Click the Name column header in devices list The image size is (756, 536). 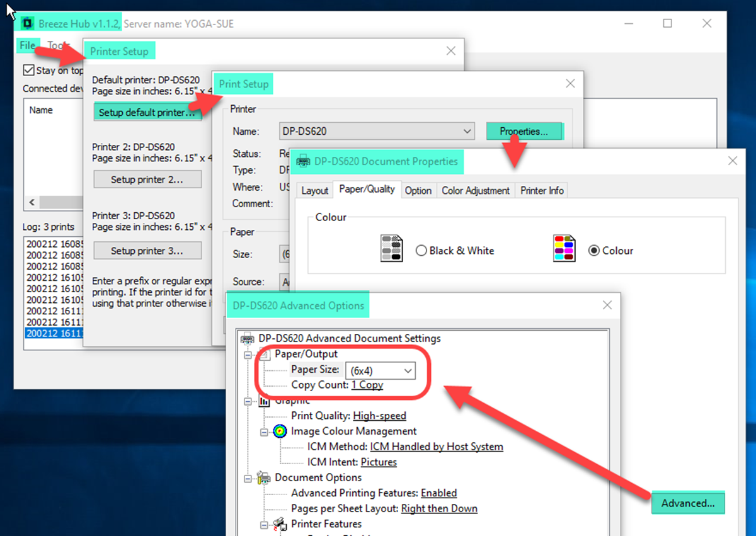42,110
